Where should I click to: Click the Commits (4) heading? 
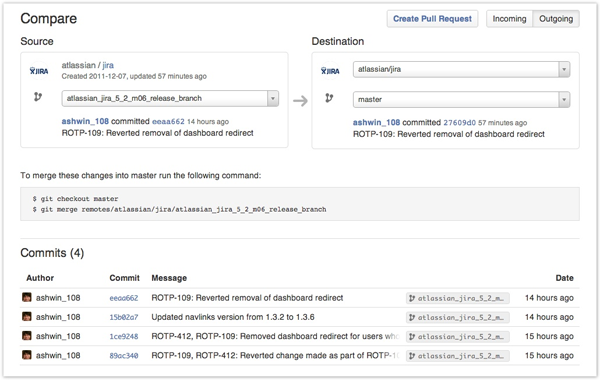(52, 253)
